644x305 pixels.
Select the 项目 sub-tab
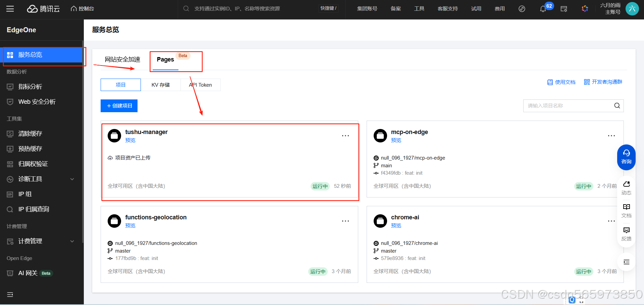(x=121, y=85)
